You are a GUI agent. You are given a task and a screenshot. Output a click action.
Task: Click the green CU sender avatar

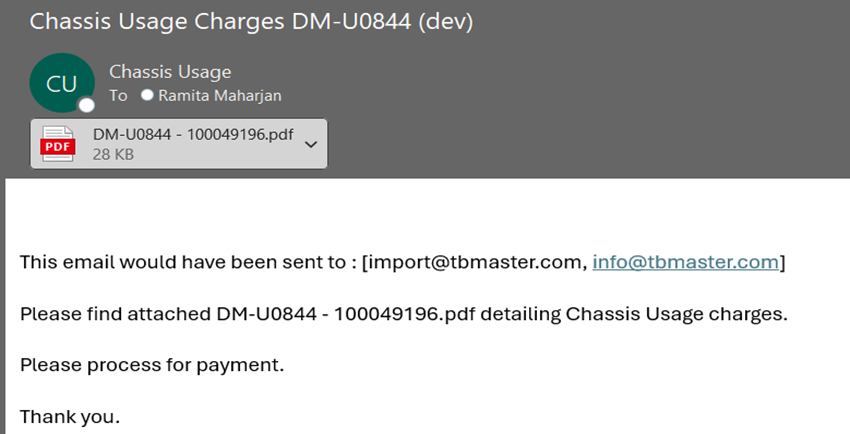coord(62,83)
